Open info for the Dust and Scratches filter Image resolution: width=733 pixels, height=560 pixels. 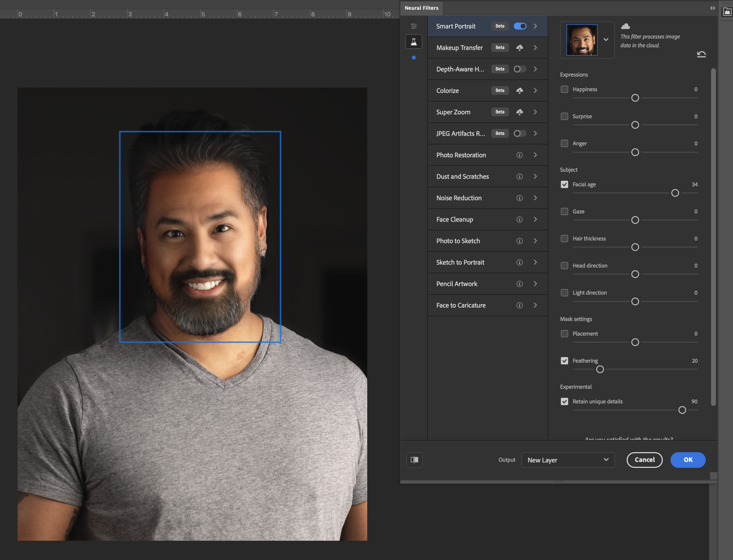tap(519, 176)
